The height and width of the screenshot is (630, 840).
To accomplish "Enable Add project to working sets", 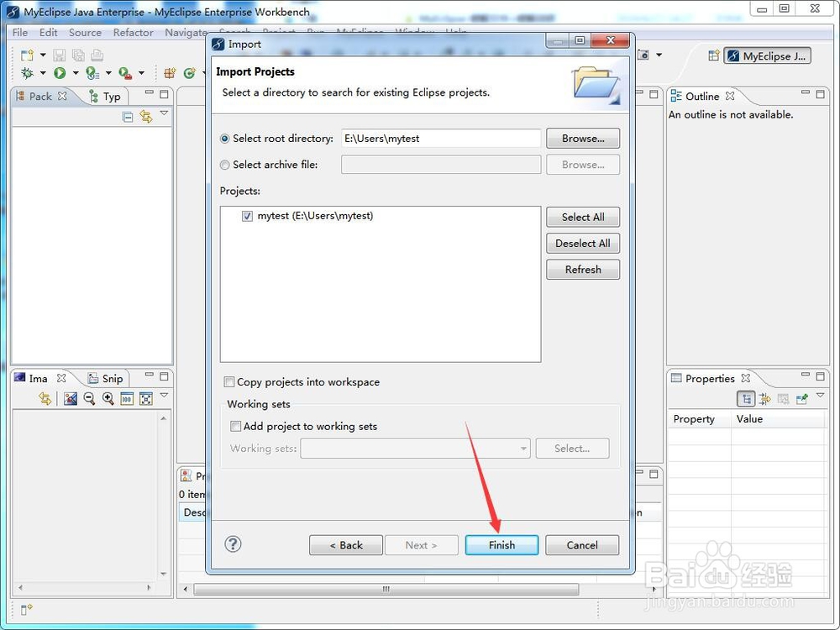I will [x=236, y=427].
